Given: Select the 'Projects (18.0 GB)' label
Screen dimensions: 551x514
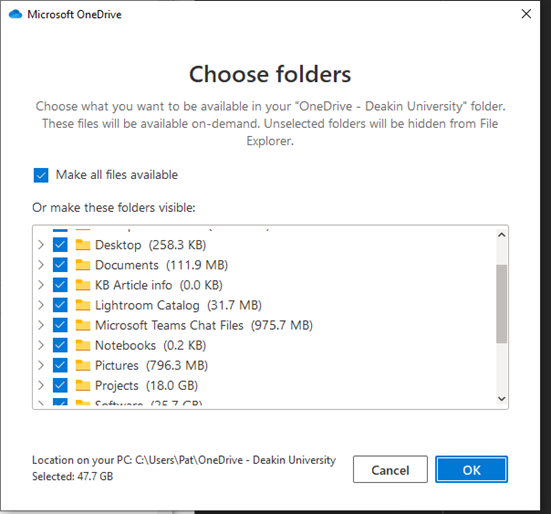Looking at the screenshot, I should [x=146, y=385].
